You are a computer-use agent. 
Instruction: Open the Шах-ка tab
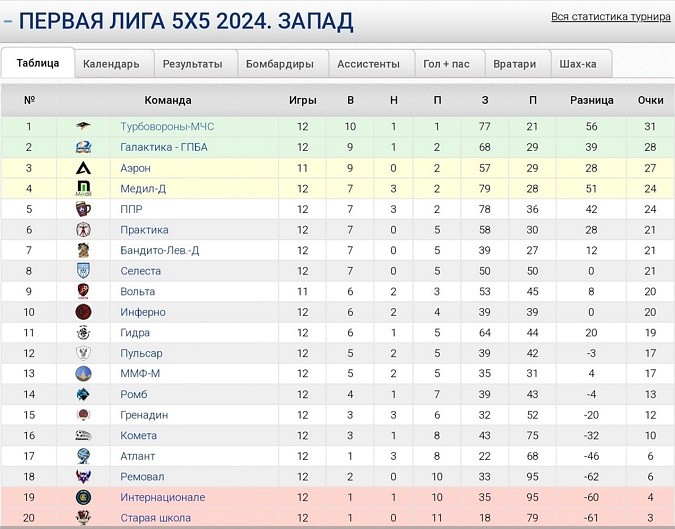(x=578, y=64)
